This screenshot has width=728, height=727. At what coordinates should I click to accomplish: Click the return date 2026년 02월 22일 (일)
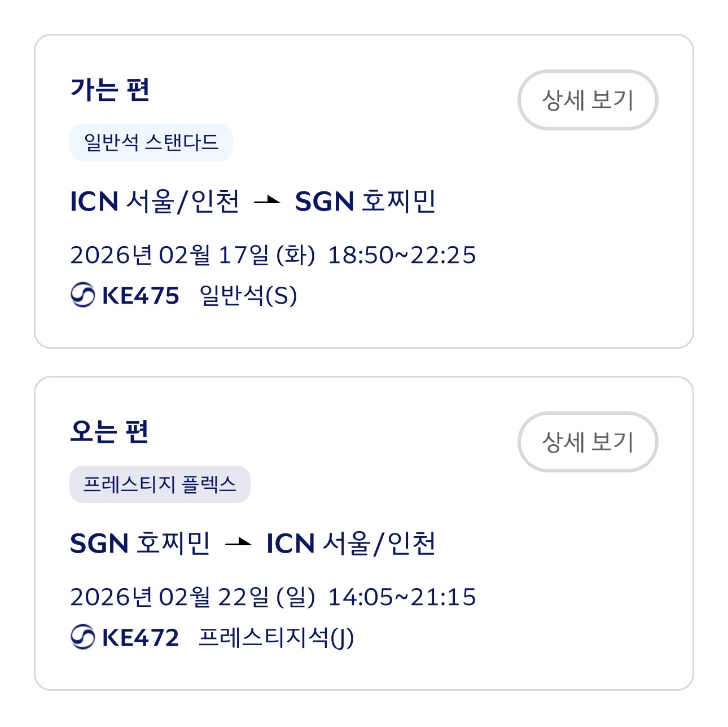192,597
